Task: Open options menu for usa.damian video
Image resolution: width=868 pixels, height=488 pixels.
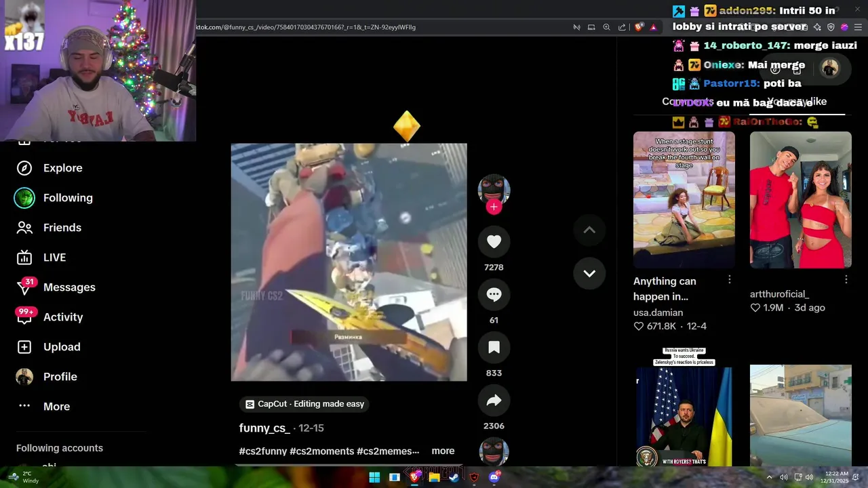Action: pos(730,280)
